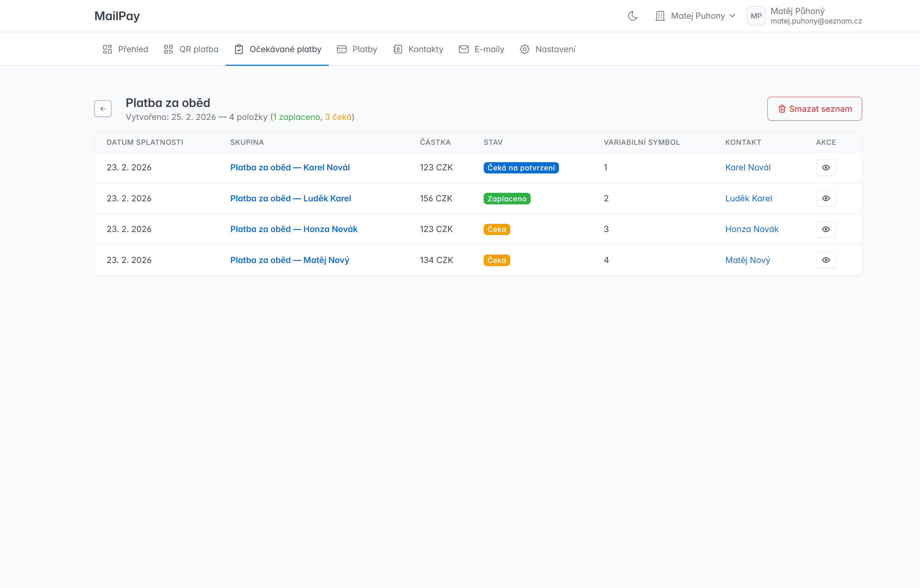Open the E-maily section
920x588 pixels.
click(481, 49)
